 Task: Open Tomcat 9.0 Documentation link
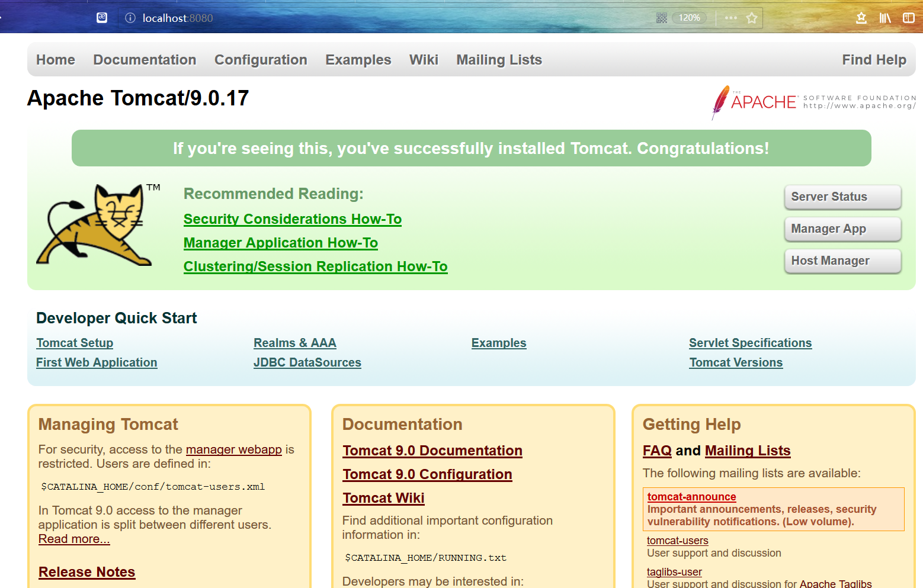[x=432, y=451]
